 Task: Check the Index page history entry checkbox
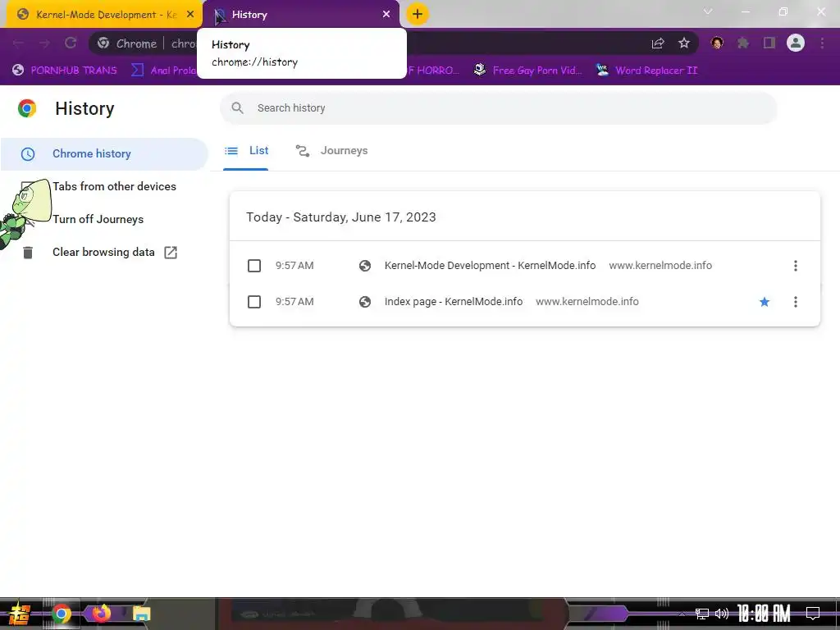point(254,302)
